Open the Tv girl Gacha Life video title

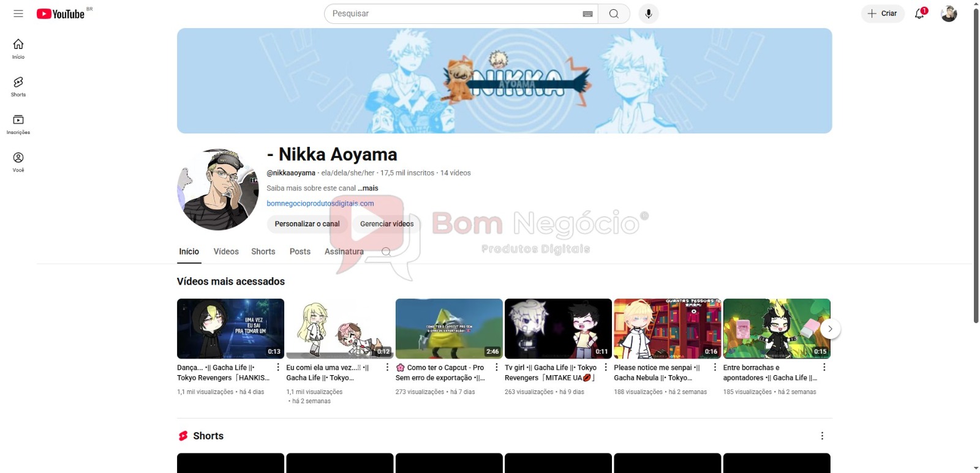pyautogui.click(x=551, y=373)
